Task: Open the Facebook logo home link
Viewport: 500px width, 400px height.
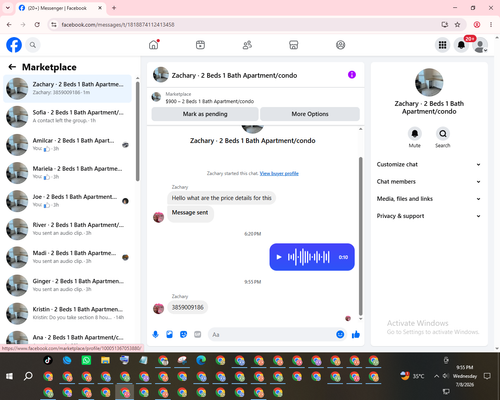Action: click(x=14, y=45)
